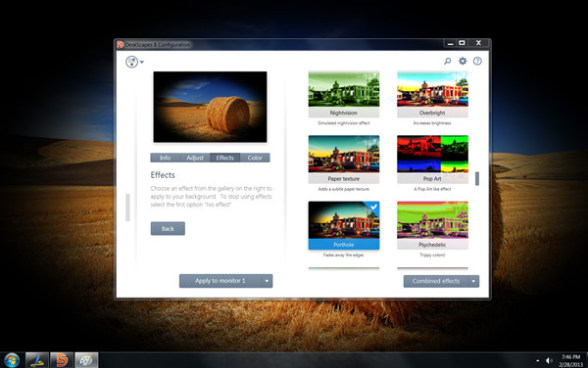588x368 pixels.
Task: Switch to the Adjust tab
Action: [195, 158]
